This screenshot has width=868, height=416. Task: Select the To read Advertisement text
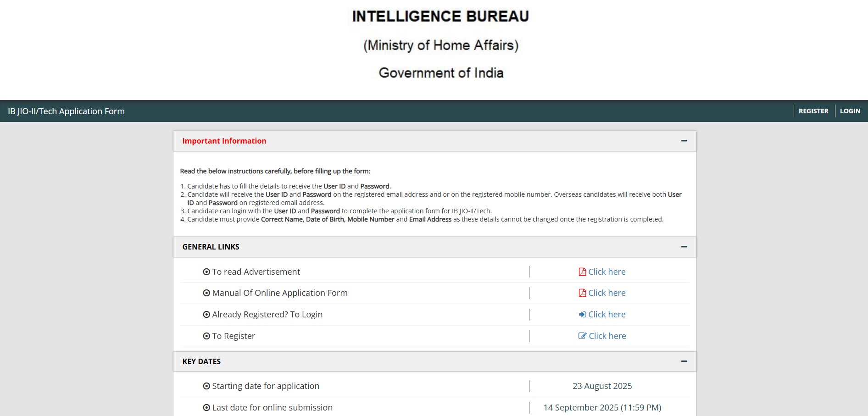tap(256, 272)
